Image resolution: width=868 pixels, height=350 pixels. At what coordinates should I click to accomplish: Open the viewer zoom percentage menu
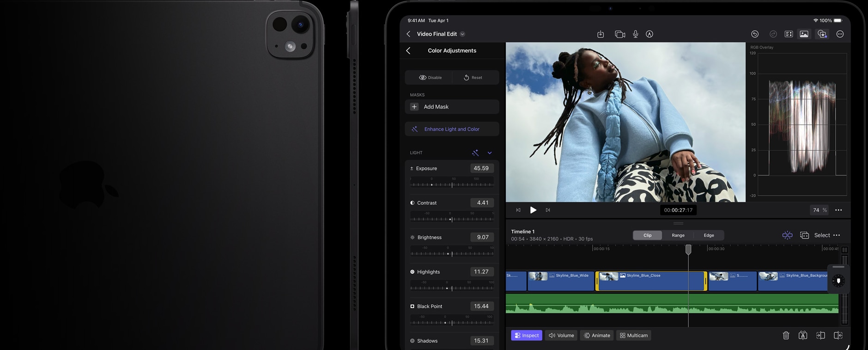[x=819, y=210]
